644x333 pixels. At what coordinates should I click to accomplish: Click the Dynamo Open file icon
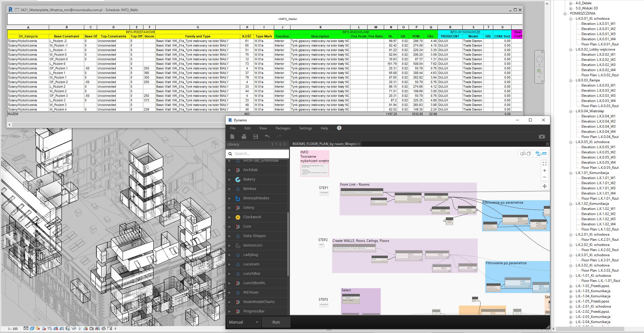tap(244, 137)
